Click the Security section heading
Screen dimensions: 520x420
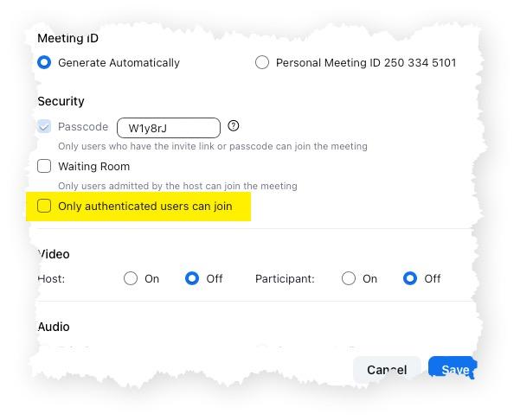(x=61, y=101)
